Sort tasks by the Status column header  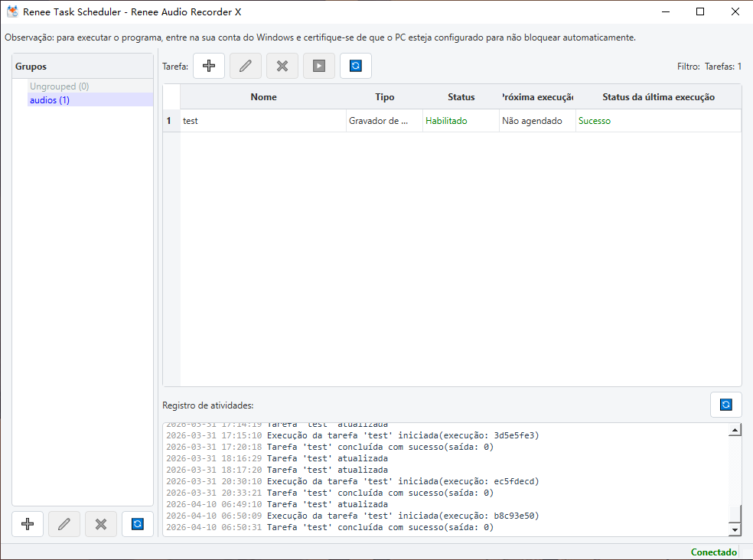tap(461, 97)
